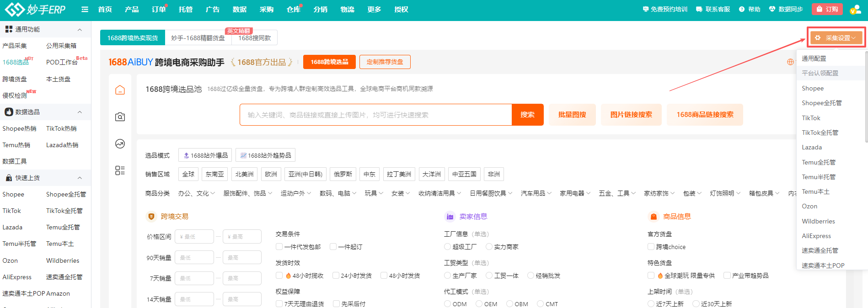Click the user avatar icon
The width and height of the screenshot is (868, 308).
click(855, 9)
